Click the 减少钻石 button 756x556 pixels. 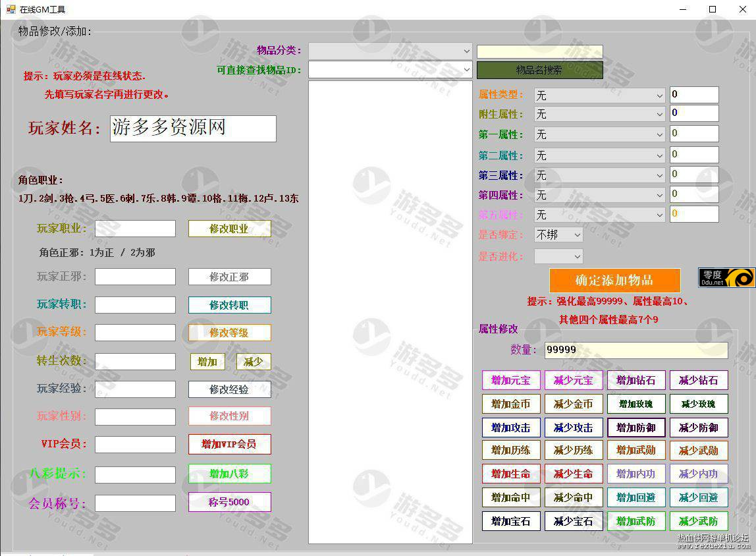point(699,380)
